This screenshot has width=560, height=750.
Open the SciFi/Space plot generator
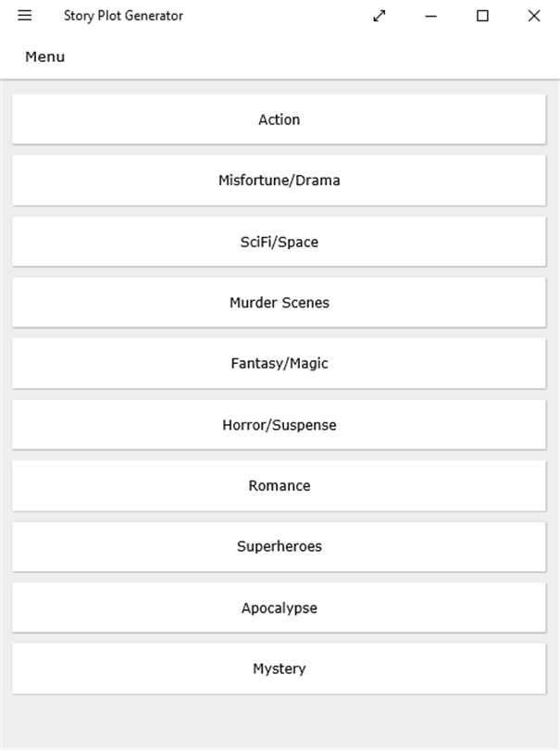point(279,242)
